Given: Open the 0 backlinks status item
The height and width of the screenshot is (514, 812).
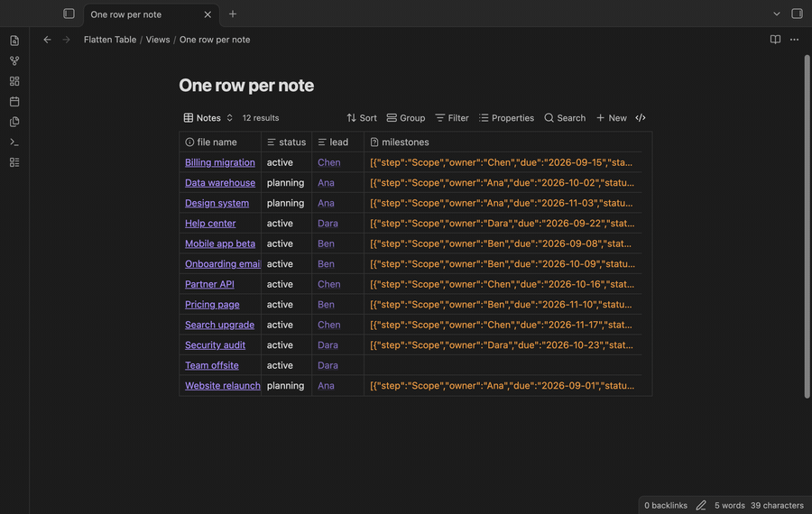Looking at the screenshot, I should coord(666,505).
